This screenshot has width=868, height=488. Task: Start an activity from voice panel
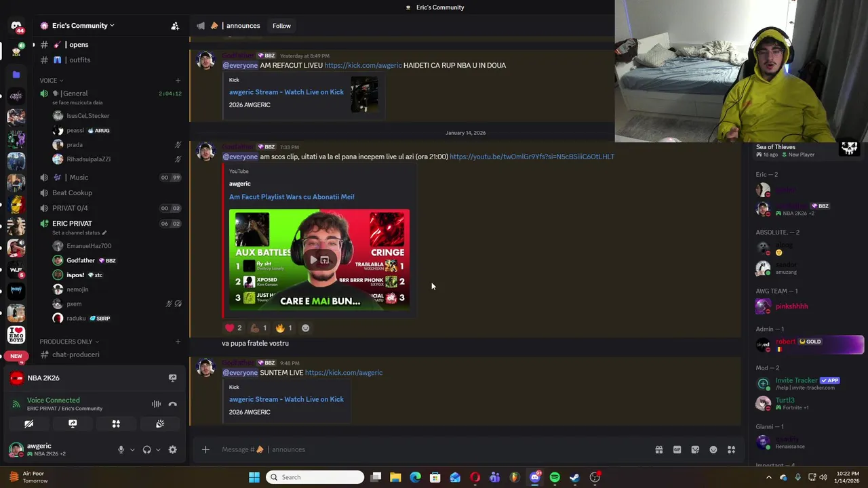pyautogui.click(x=116, y=424)
